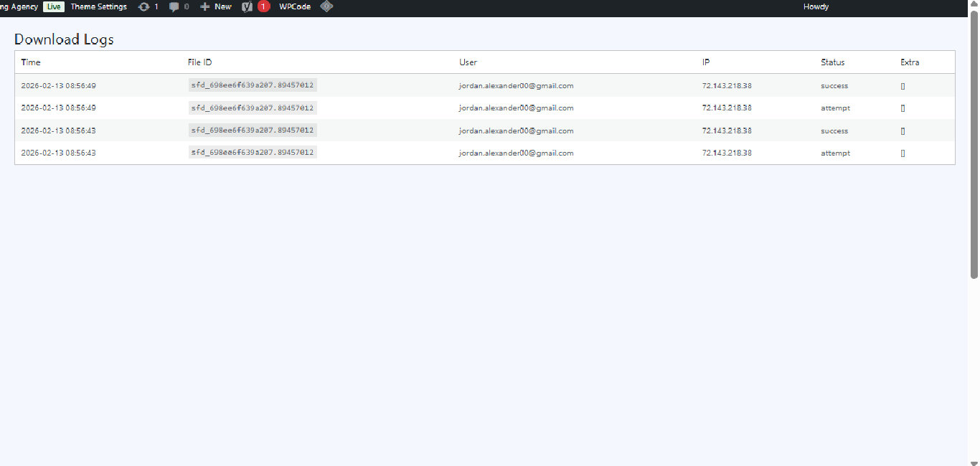Click the attempt status in second row
This screenshot has height=466, width=980.
click(835, 108)
